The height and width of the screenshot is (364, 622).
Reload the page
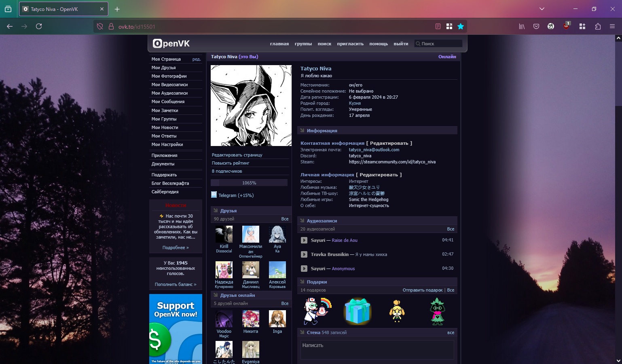point(39,26)
